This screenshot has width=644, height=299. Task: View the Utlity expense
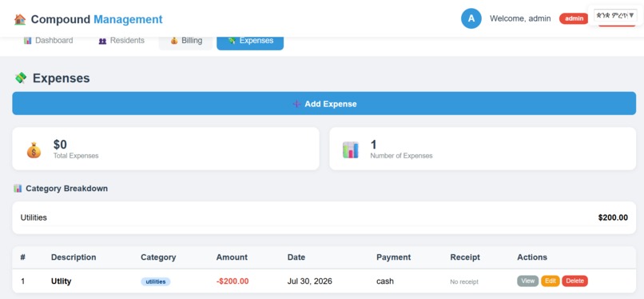pos(528,281)
